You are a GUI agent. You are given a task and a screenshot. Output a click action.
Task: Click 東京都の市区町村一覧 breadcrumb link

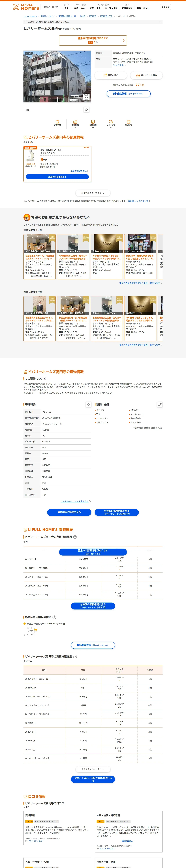[67, 16]
